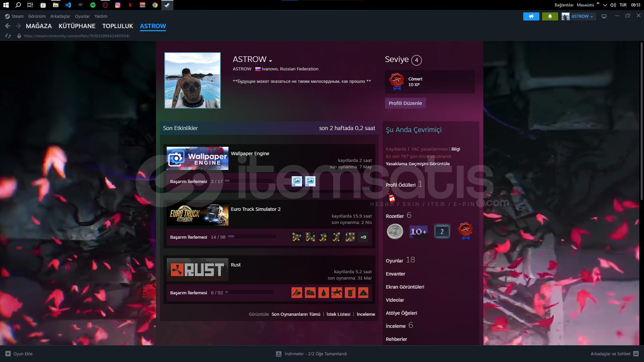The height and width of the screenshot is (362, 644).
Task: Expand the ASTROW name history dropdown arrow
Action: coord(271,61)
